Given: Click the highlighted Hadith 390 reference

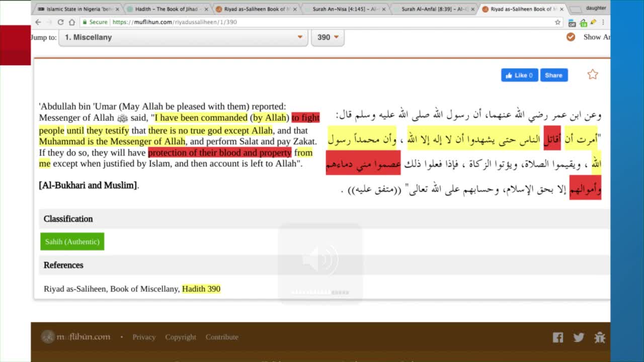Looking at the screenshot, I should [x=201, y=289].
